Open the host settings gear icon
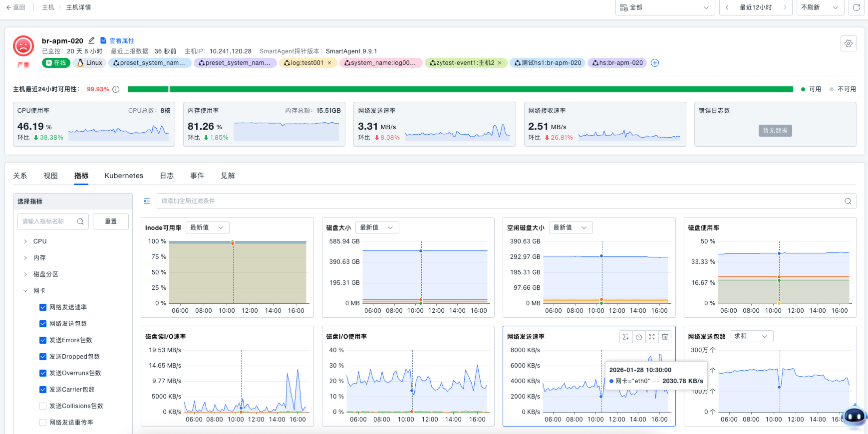Screen dimensions: 868x434 (848, 44)
